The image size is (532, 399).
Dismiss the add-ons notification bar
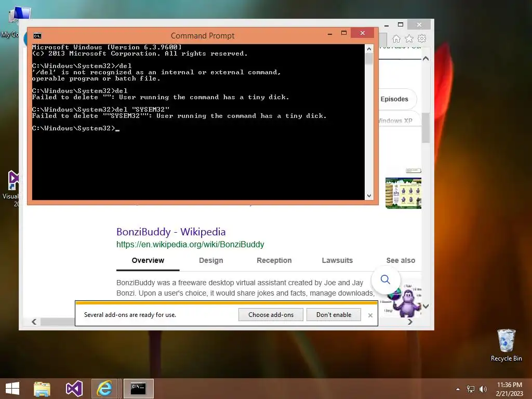pos(370,315)
